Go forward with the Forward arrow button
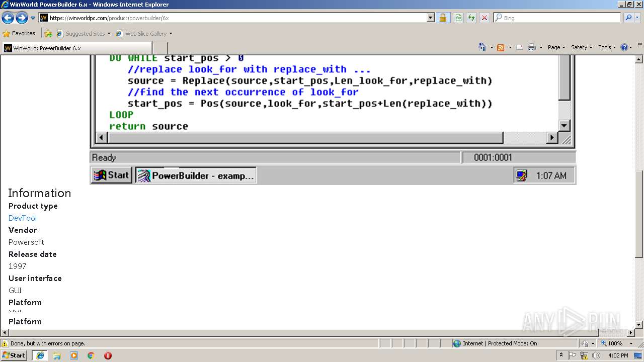The image size is (644, 362). coord(22,18)
